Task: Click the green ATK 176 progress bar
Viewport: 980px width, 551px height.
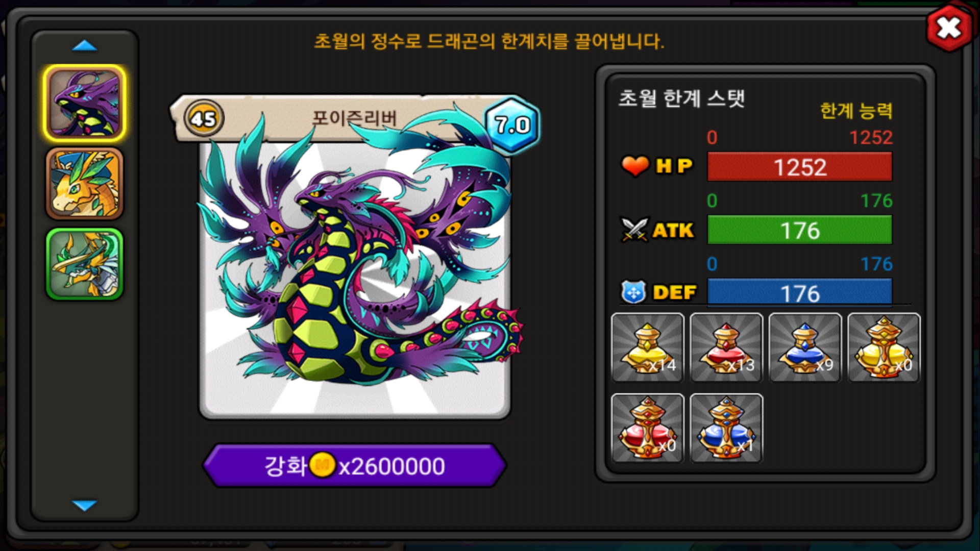Action: tap(800, 230)
